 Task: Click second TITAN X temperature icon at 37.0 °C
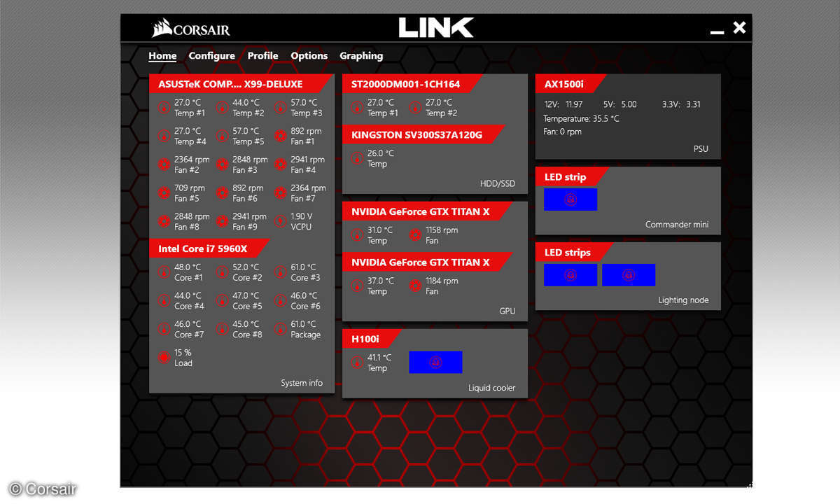[356, 286]
